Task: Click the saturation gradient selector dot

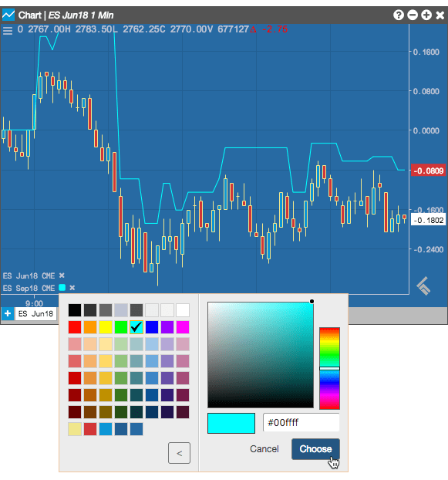Action: (312, 302)
